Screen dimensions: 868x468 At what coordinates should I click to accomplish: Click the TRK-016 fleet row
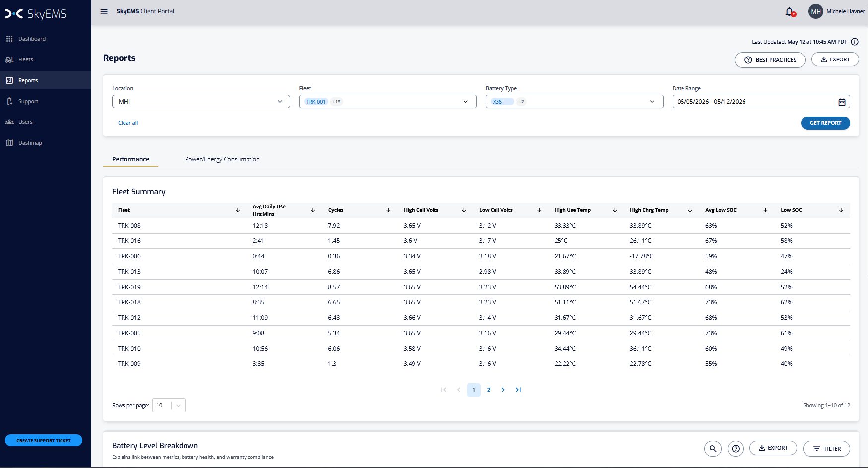click(x=481, y=241)
